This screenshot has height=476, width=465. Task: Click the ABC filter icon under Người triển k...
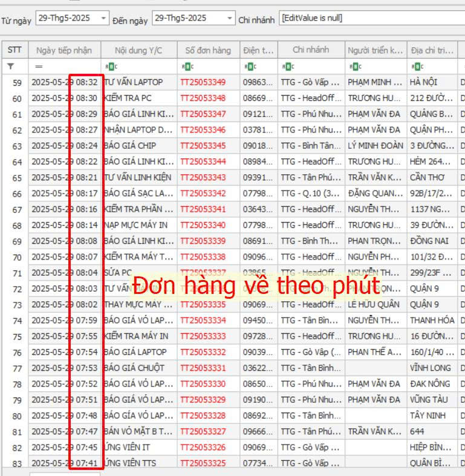[x=354, y=67]
